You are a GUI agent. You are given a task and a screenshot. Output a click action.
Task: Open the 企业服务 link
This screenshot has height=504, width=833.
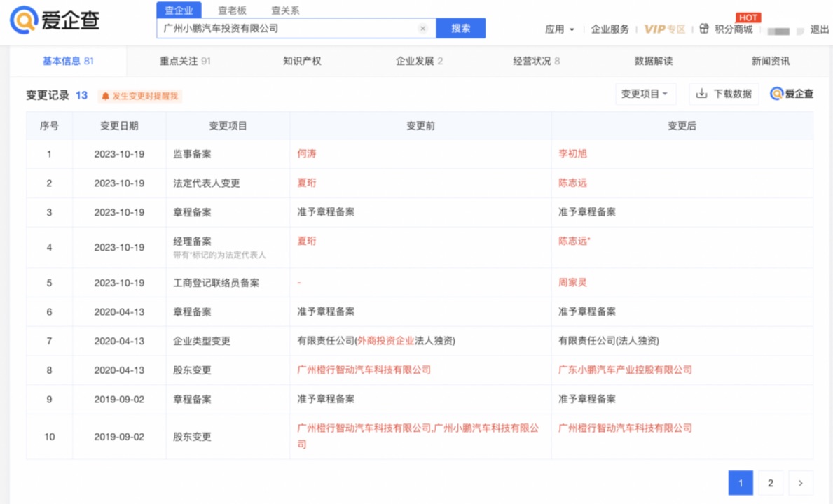coord(610,29)
